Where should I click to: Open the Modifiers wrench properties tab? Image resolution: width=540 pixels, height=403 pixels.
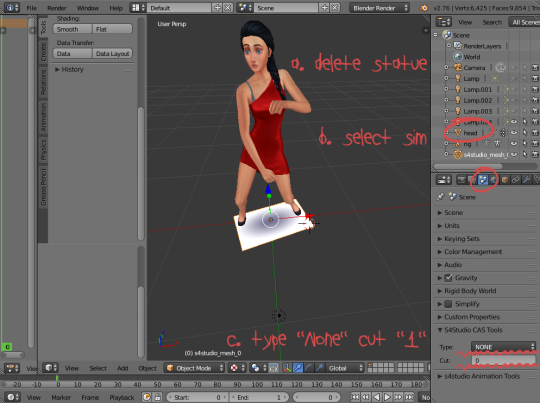point(527,180)
